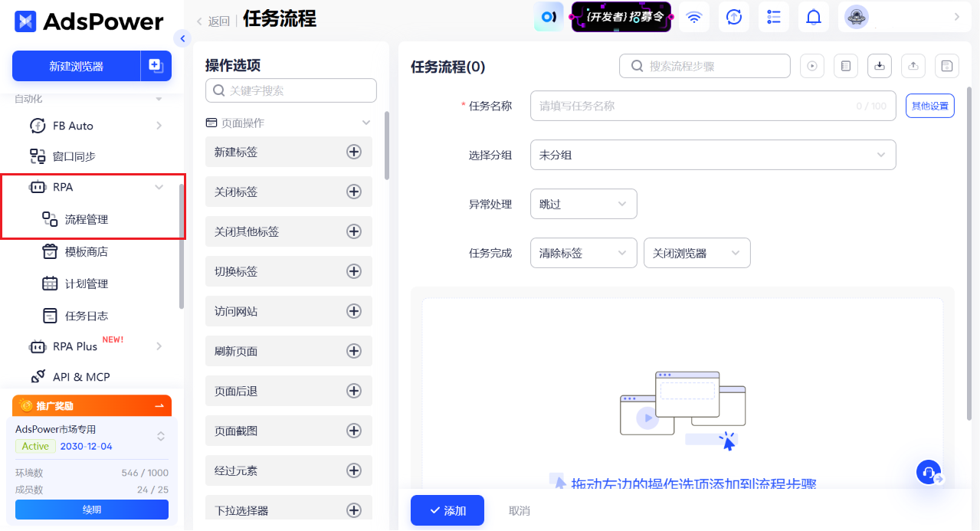Click plus icon next to 经过元素
The width and height of the screenshot is (980, 531).
(x=354, y=470)
